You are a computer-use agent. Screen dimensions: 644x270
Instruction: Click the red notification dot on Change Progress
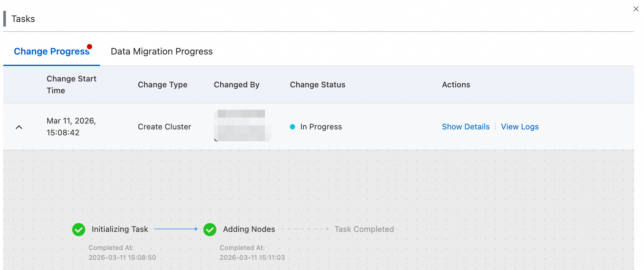pyautogui.click(x=90, y=47)
